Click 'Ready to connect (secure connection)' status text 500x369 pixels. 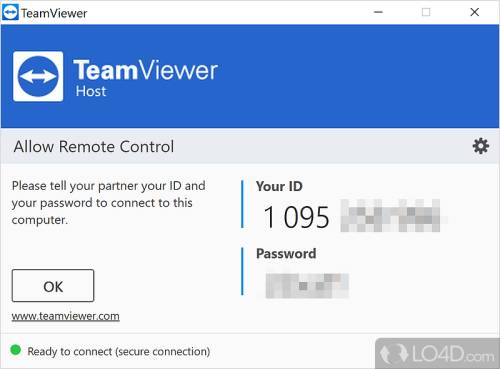pyautogui.click(x=119, y=351)
